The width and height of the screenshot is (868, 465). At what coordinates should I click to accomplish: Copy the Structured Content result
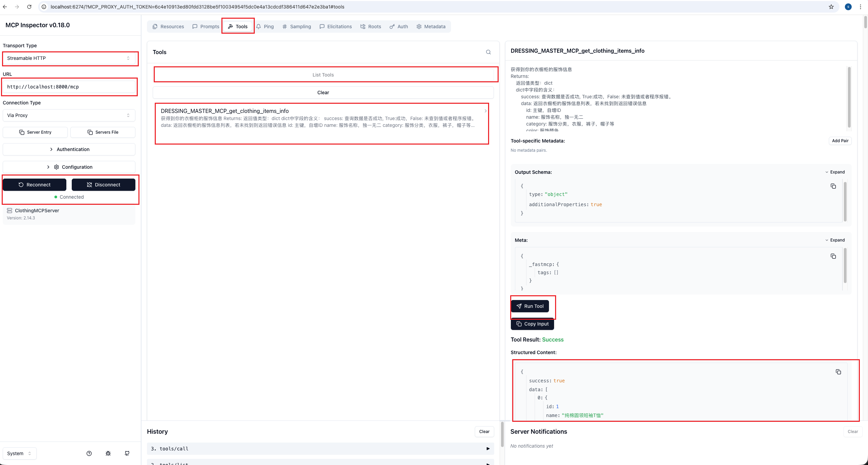click(838, 372)
